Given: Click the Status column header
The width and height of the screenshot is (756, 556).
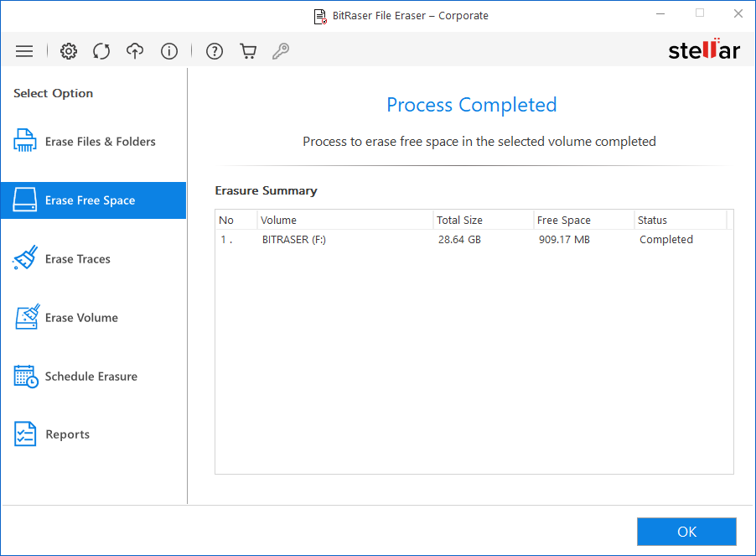Looking at the screenshot, I should coord(681,220).
